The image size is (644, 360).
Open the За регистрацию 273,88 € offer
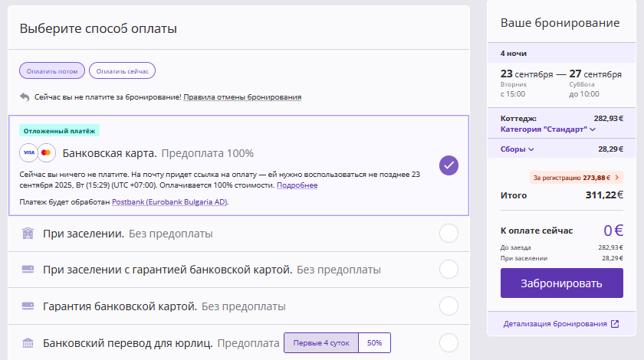pyautogui.click(x=576, y=178)
